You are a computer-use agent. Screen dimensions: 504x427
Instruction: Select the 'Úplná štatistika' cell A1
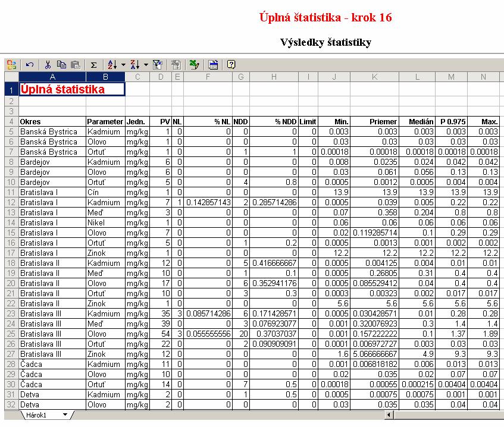(x=72, y=89)
